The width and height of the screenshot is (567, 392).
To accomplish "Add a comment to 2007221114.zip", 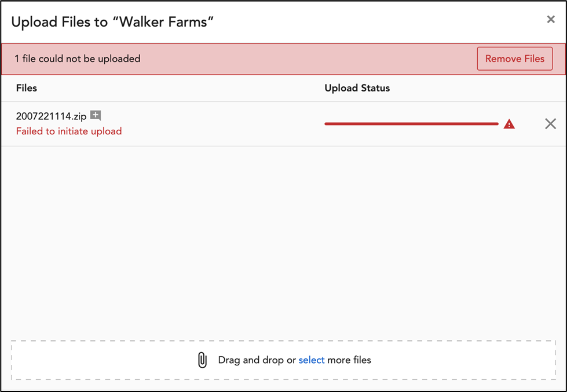I will [96, 116].
